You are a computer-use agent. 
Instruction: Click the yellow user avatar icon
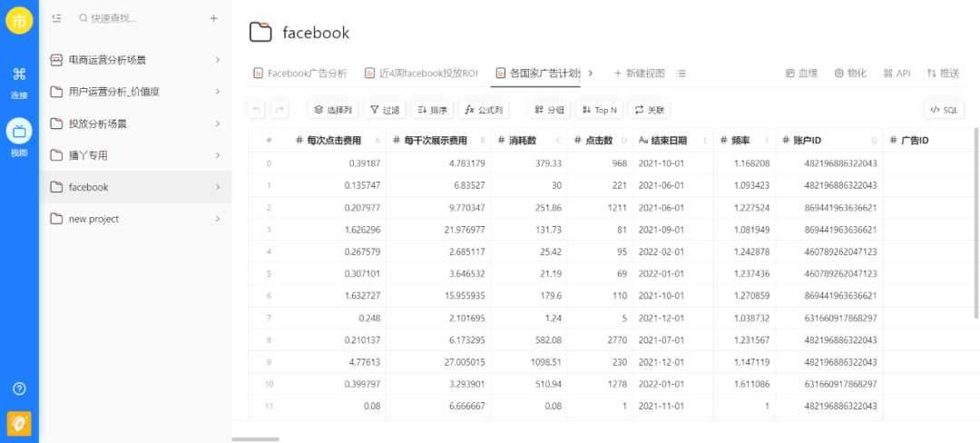19,21
